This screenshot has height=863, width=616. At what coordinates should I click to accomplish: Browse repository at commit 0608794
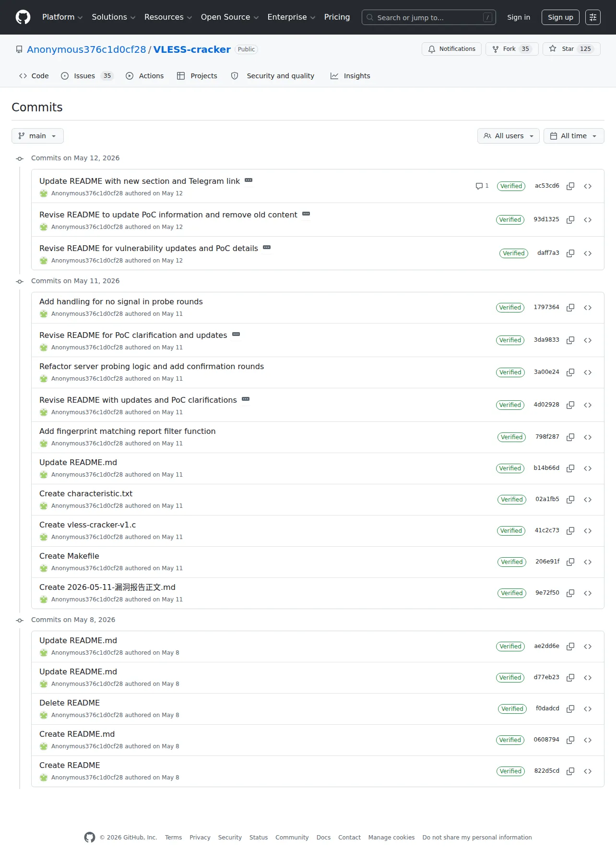[588, 740]
